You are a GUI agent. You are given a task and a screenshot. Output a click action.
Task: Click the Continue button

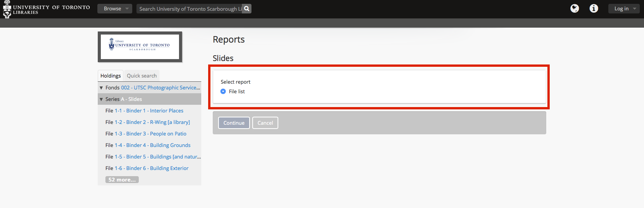pos(234,123)
